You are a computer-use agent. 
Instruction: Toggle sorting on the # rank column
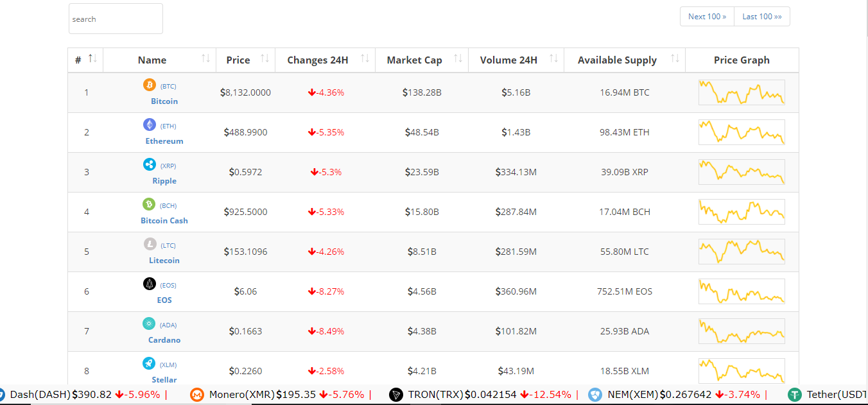93,58
